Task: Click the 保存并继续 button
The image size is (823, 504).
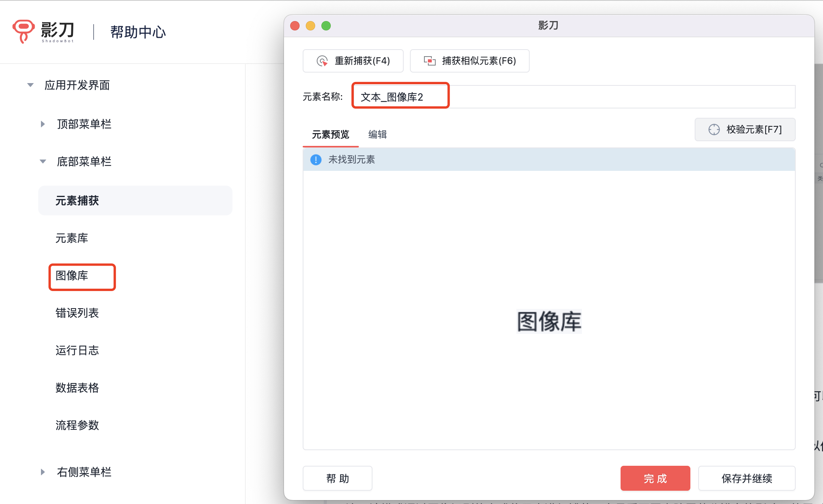Action: coord(747,478)
